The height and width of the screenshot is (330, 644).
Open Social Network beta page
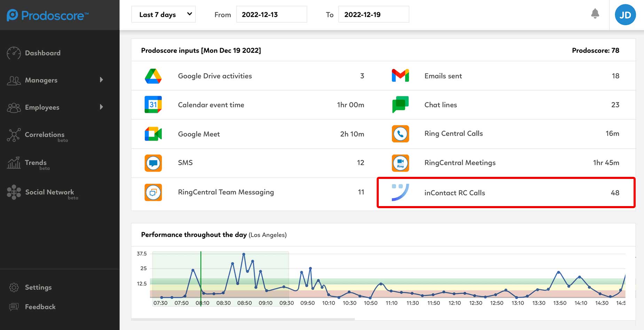52,194
